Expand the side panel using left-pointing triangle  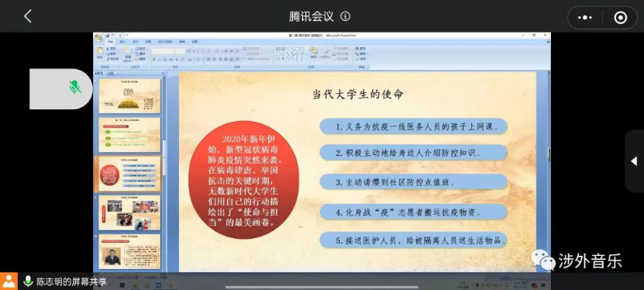tap(634, 161)
